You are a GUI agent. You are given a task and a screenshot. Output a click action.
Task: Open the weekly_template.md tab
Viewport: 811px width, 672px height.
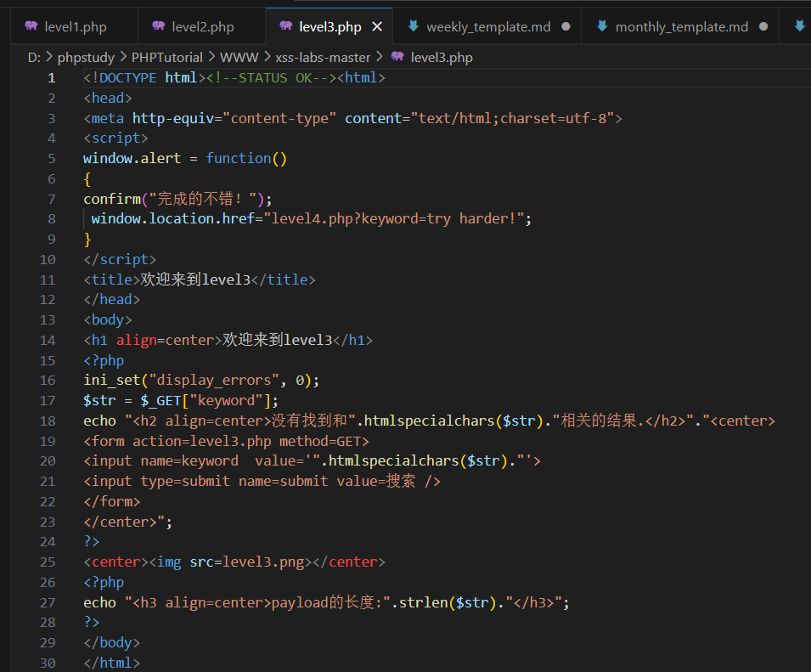pyautogui.click(x=488, y=26)
